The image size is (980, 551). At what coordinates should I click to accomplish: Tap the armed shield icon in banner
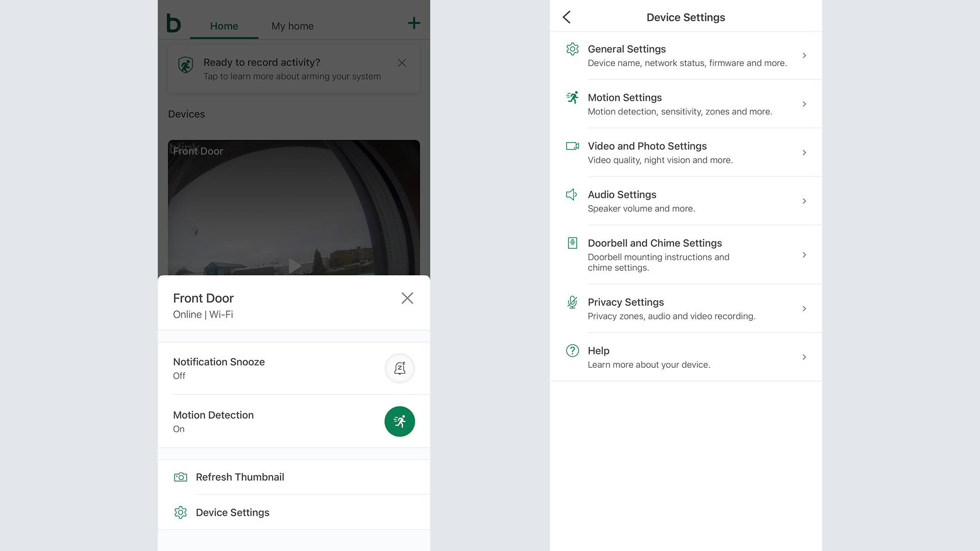click(x=186, y=65)
